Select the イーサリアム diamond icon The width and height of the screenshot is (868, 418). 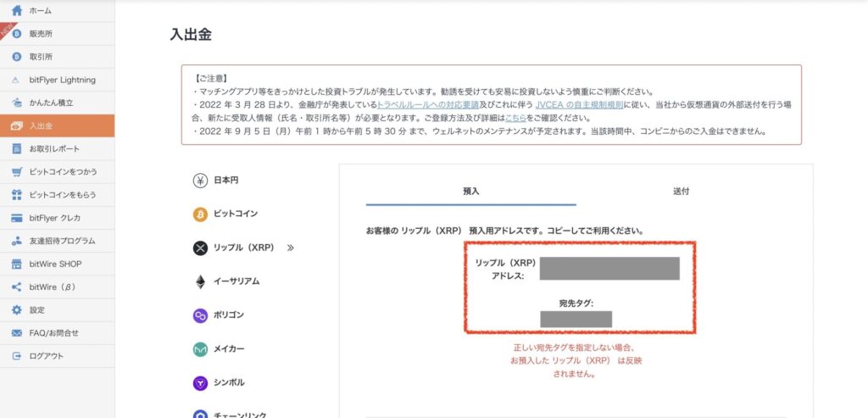200,281
